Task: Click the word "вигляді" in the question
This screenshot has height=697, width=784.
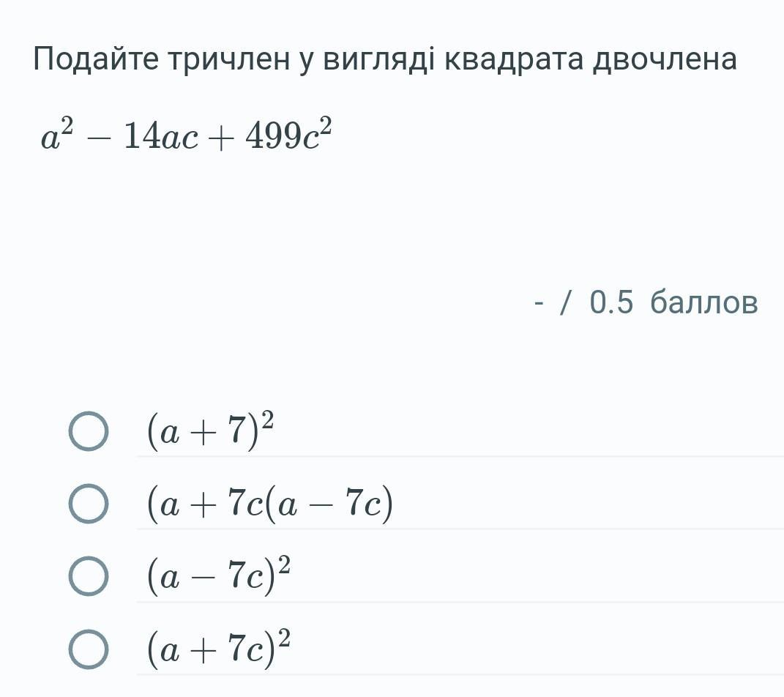Action: tap(379, 59)
